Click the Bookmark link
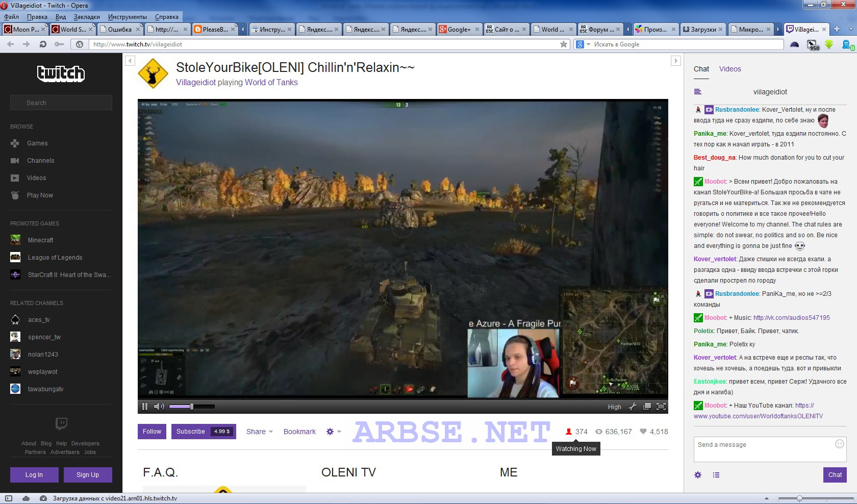The width and height of the screenshot is (857, 504). 299,432
